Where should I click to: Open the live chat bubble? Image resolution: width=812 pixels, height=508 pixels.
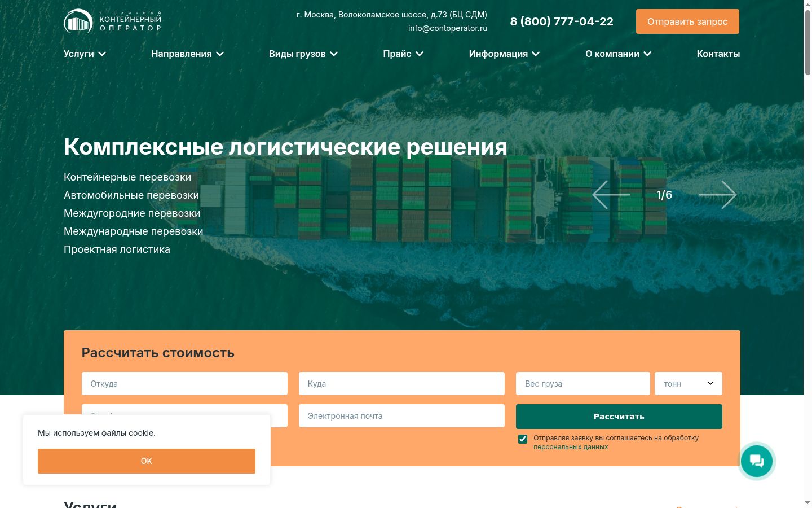pos(757,461)
